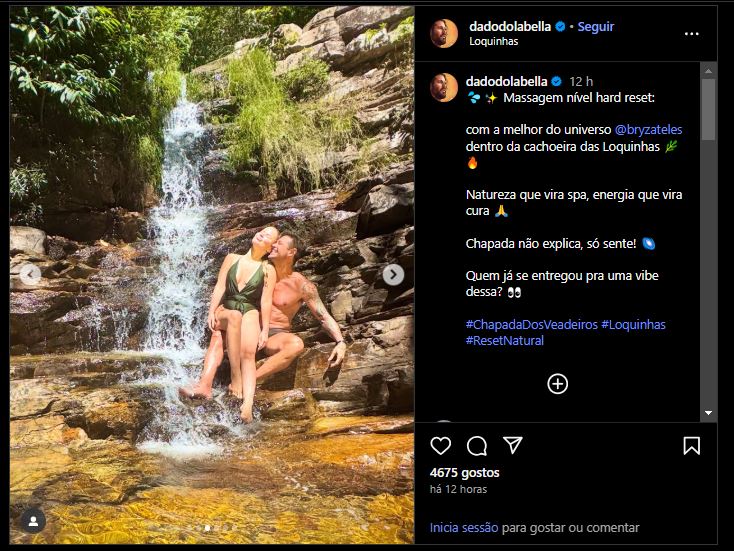The width and height of the screenshot is (734, 551).
Task: Open #ResetNatural hashtag link
Action: tap(505, 341)
